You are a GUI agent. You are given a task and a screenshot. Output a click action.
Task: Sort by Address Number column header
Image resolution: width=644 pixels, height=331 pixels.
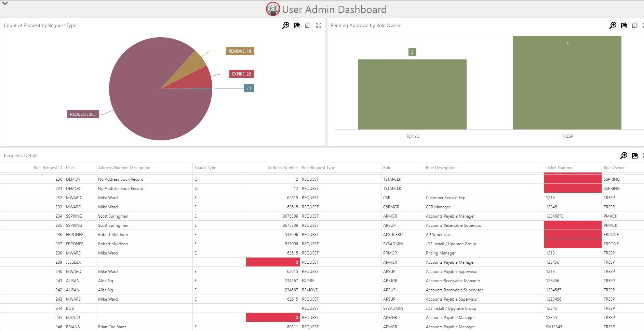coord(283,168)
